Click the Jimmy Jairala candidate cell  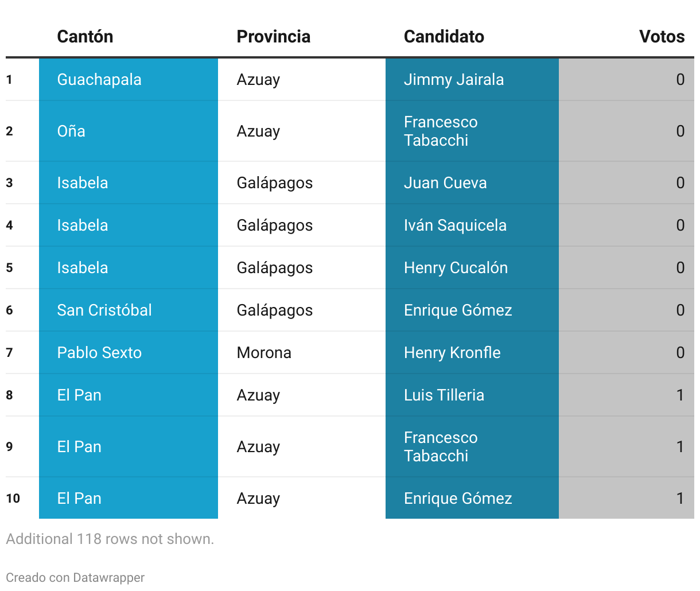(472, 80)
